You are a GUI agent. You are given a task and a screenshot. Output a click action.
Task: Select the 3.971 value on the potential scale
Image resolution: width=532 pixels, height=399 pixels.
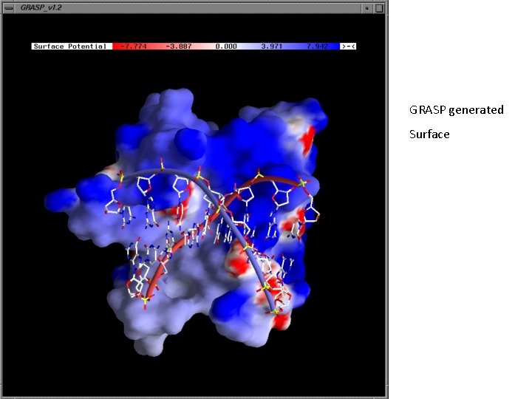point(271,46)
